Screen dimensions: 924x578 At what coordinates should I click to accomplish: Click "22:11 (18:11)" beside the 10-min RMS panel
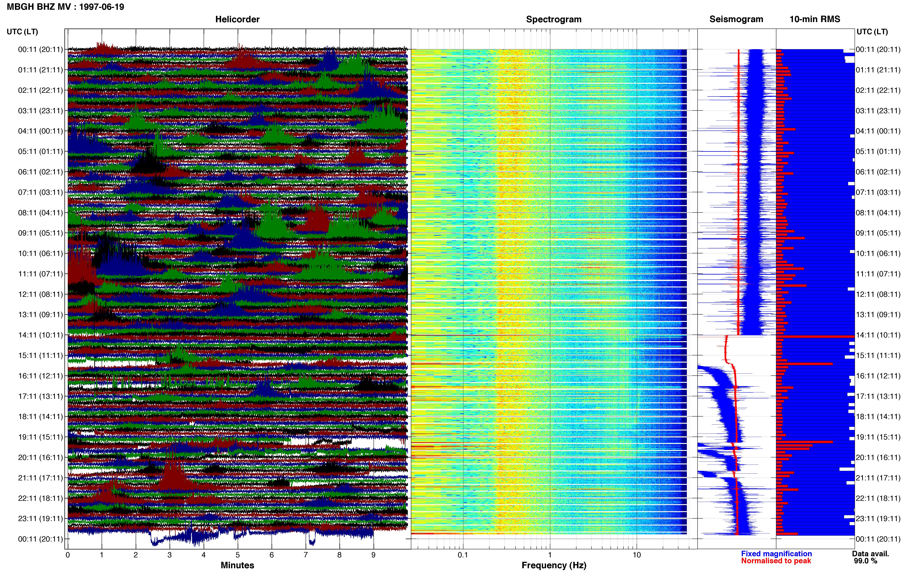click(x=878, y=498)
